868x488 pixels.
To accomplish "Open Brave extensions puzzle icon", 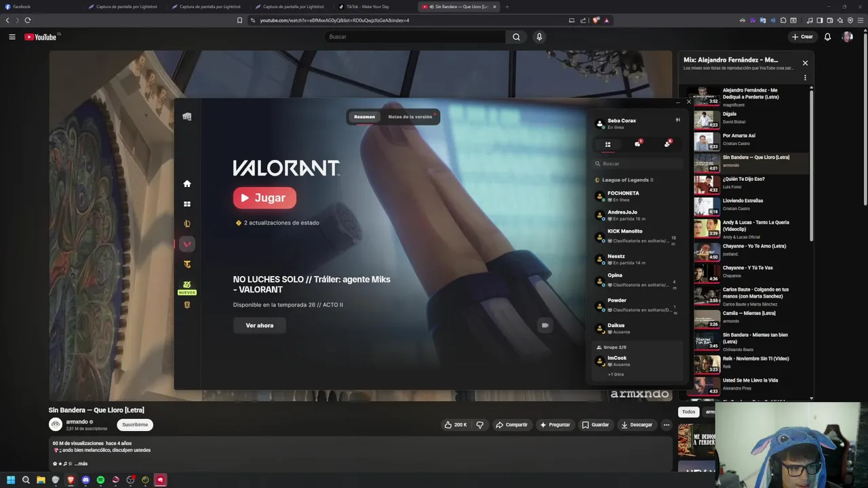I will 783,20.
